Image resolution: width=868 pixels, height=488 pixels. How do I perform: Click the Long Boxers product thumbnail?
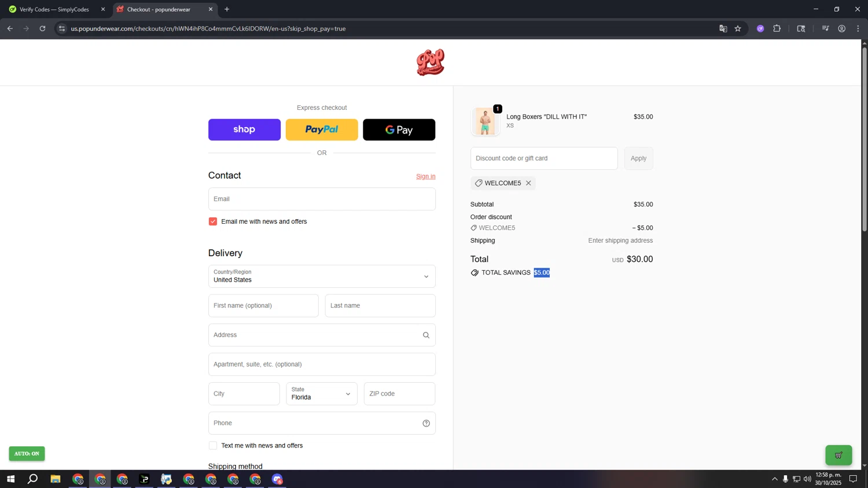pyautogui.click(x=486, y=121)
